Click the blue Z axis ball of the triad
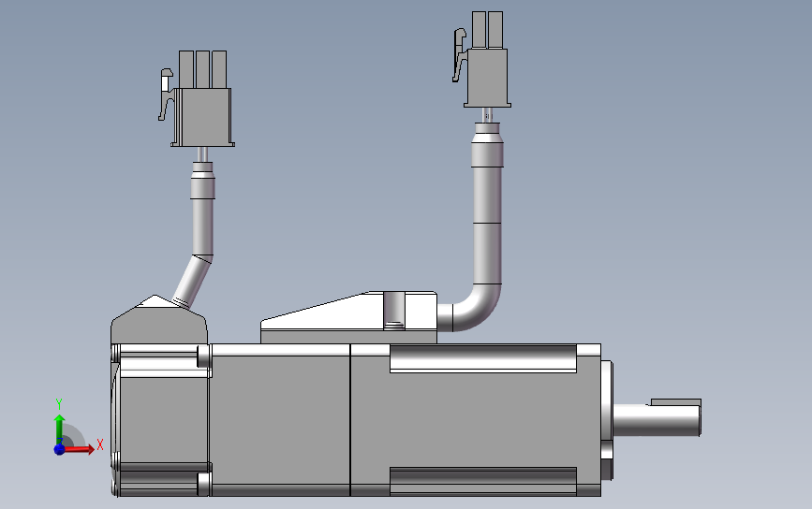The height and width of the screenshot is (509, 812). coord(60,449)
